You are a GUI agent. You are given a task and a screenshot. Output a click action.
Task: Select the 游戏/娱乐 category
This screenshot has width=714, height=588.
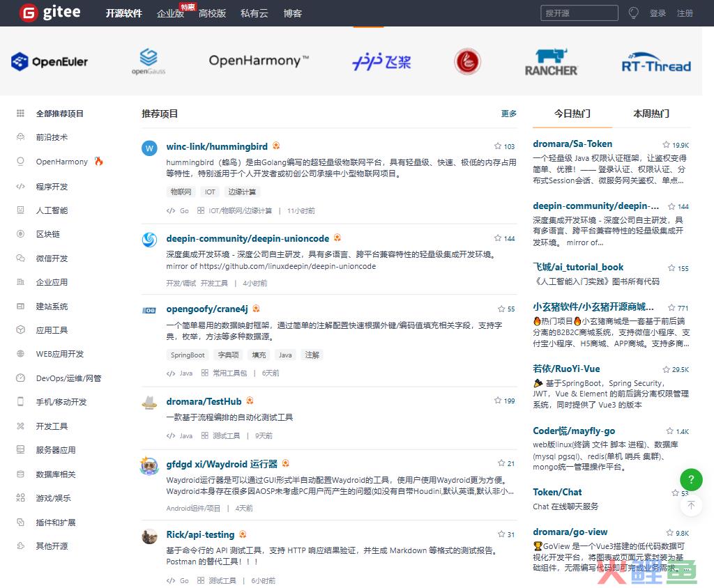click(x=53, y=498)
